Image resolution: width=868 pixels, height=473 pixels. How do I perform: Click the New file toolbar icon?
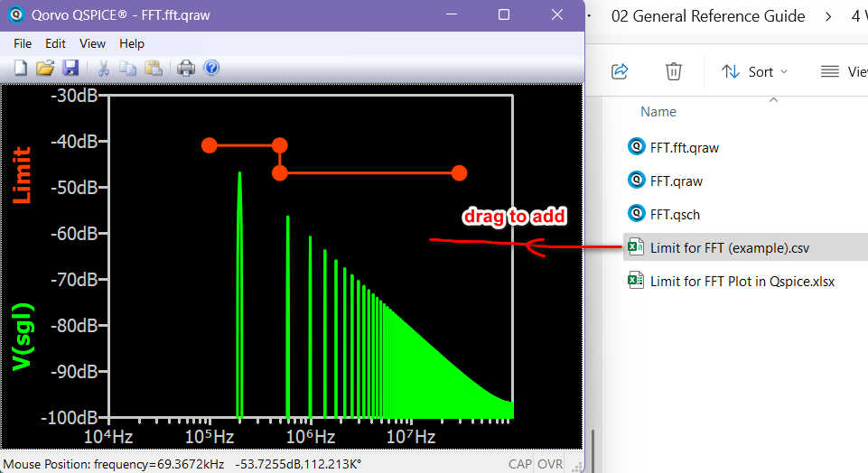[x=20, y=68]
